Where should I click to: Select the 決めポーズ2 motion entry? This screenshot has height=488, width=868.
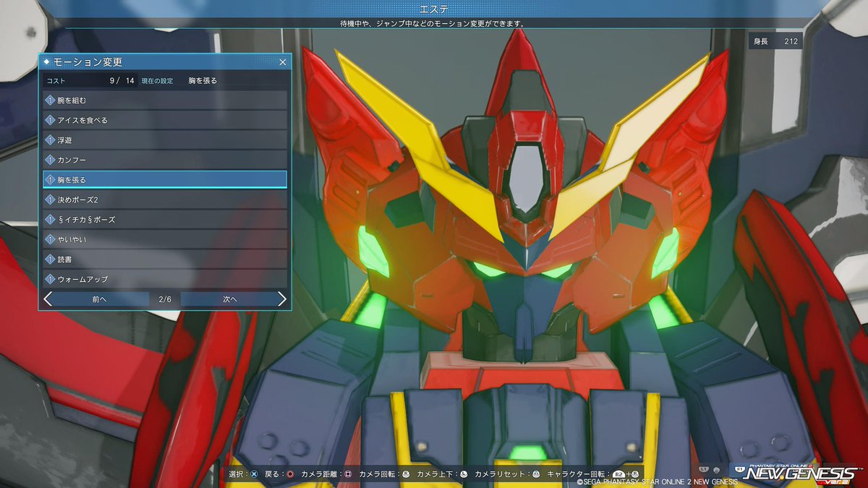point(165,199)
